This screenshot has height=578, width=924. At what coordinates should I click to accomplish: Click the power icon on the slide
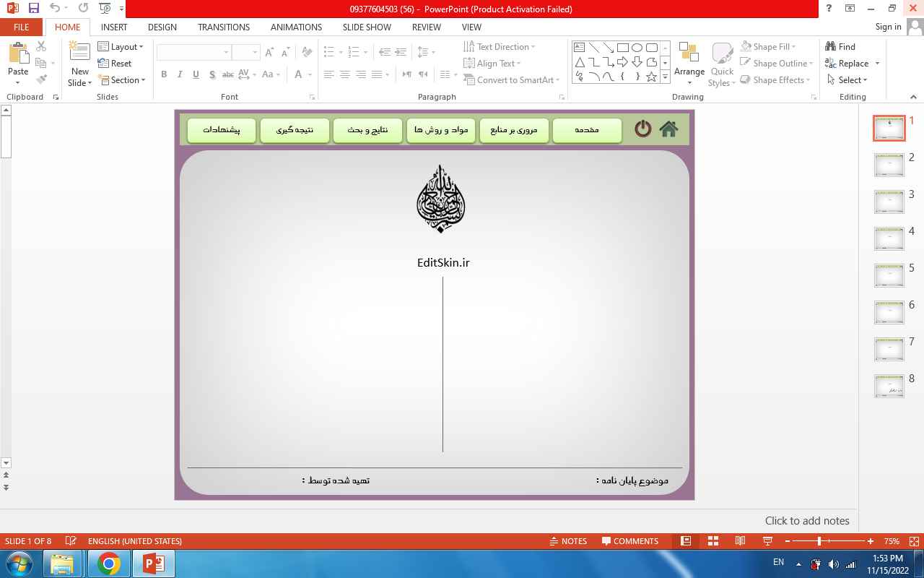pos(642,129)
